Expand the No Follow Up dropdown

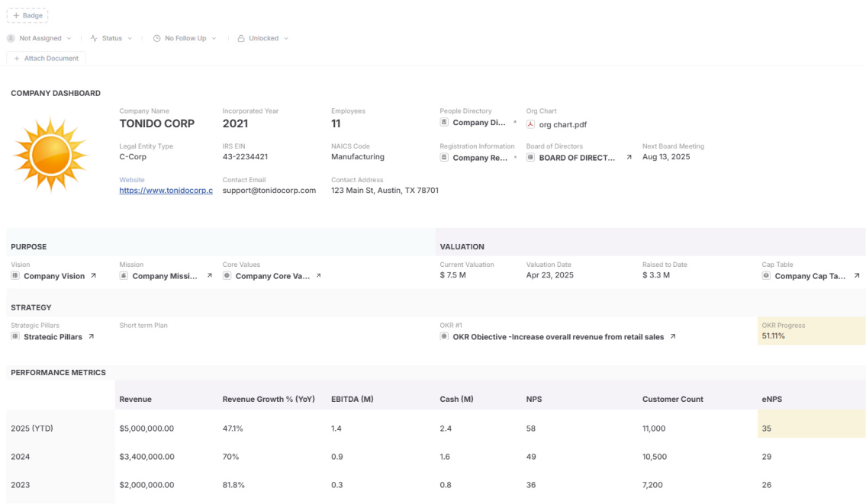185,38
